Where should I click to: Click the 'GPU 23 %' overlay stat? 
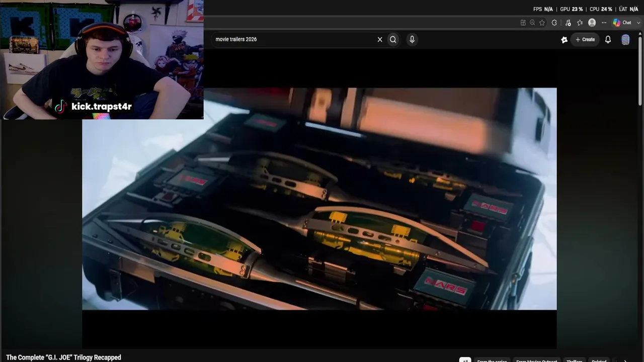[572, 9]
